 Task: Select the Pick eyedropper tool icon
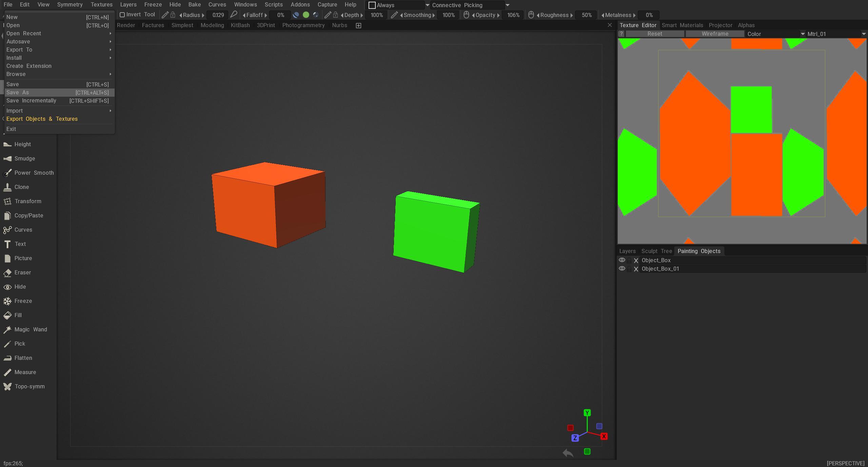pos(7,344)
